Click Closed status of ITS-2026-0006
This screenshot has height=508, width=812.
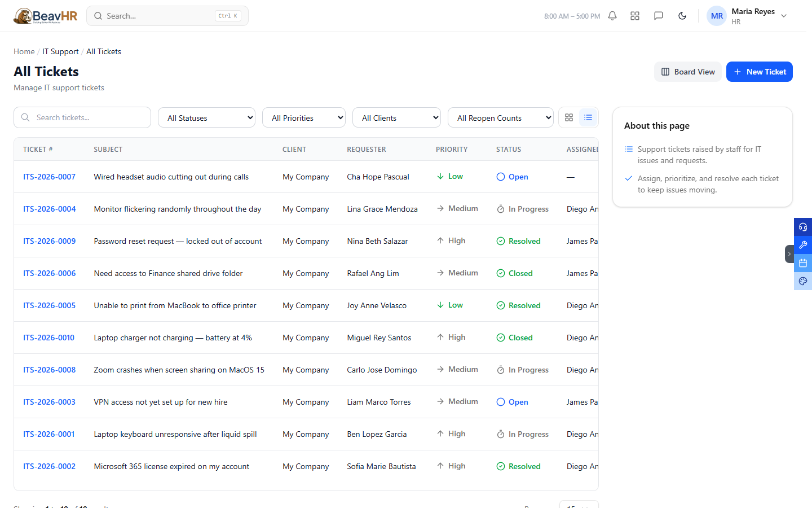coord(514,273)
